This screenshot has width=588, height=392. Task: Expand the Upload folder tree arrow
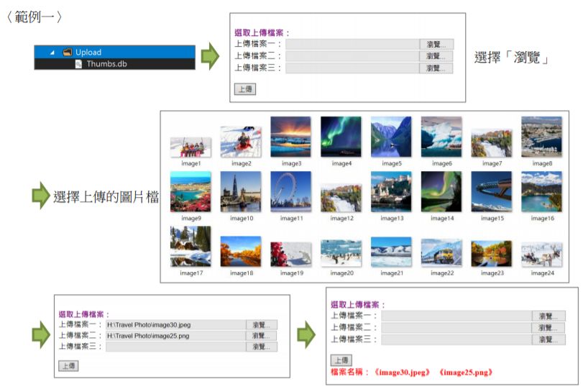click(x=52, y=52)
